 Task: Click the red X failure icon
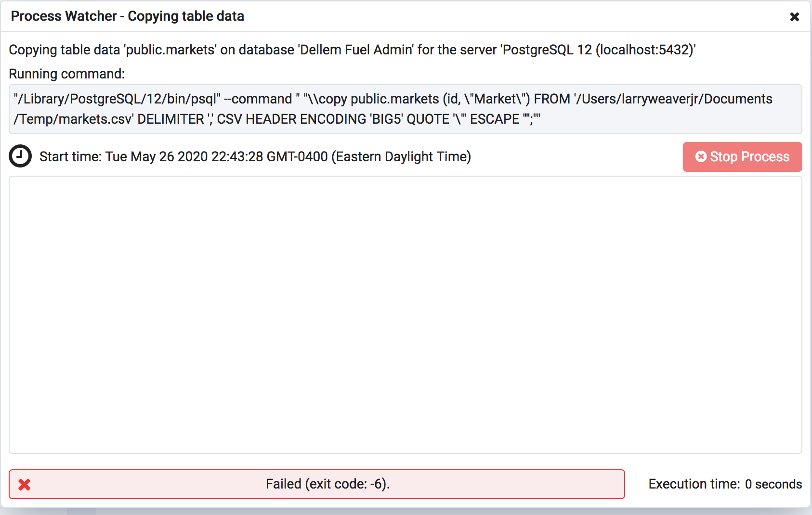tap(25, 485)
